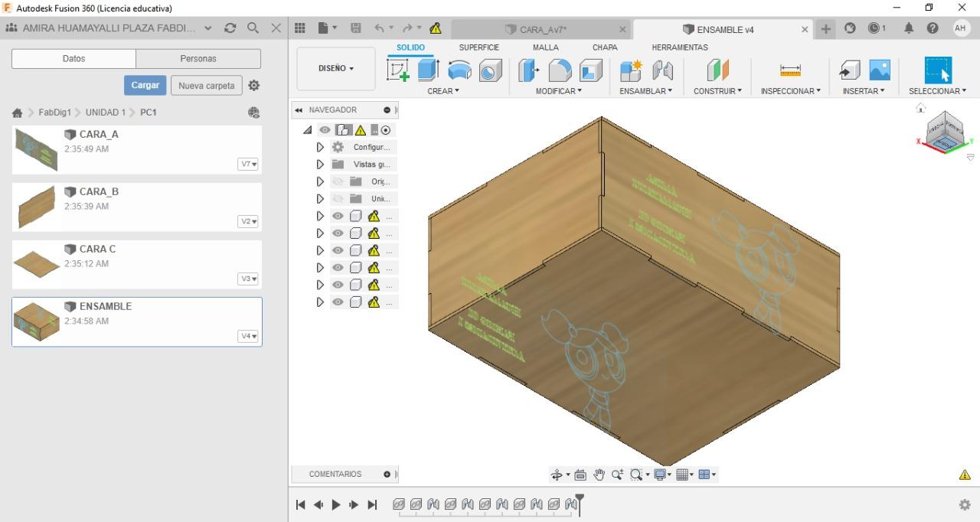Click the Insert image icon

[x=880, y=70]
